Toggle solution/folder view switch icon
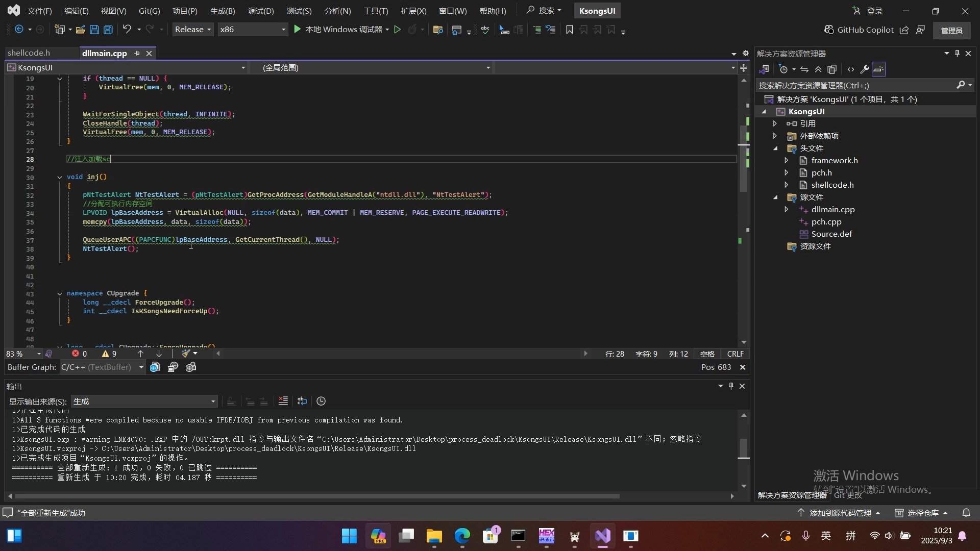The image size is (980, 551). [764, 69]
